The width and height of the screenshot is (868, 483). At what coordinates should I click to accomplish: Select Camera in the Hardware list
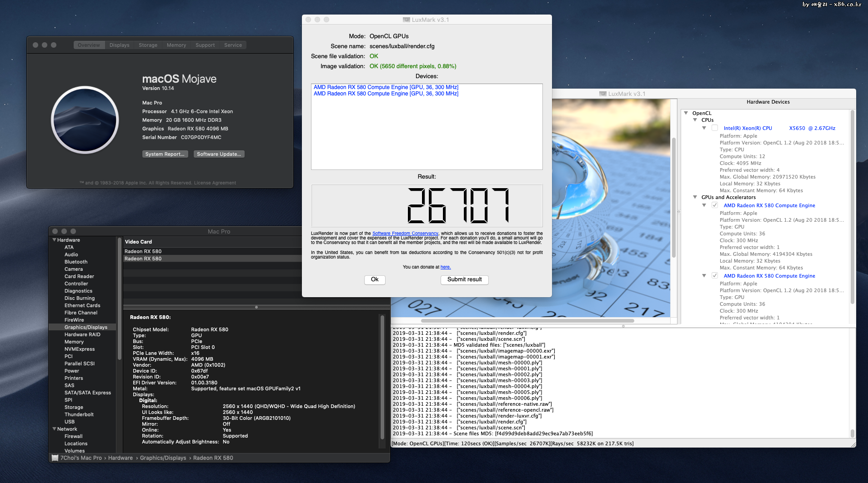pos(74,269)
